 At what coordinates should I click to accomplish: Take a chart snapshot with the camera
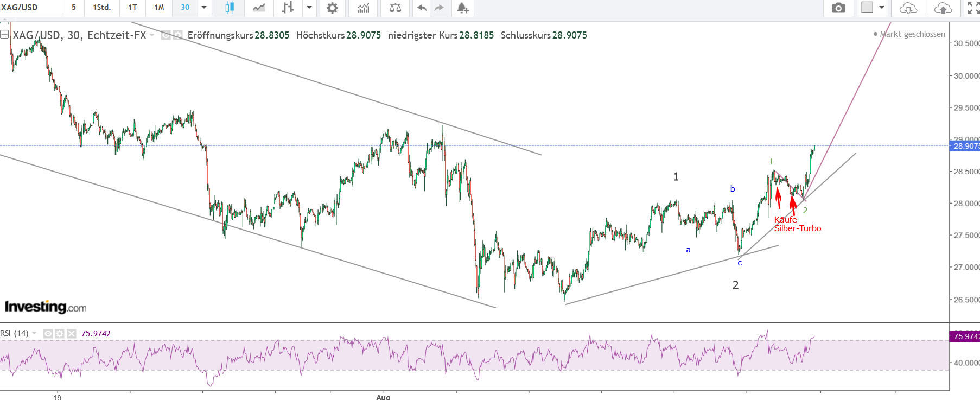coord(838,8)
